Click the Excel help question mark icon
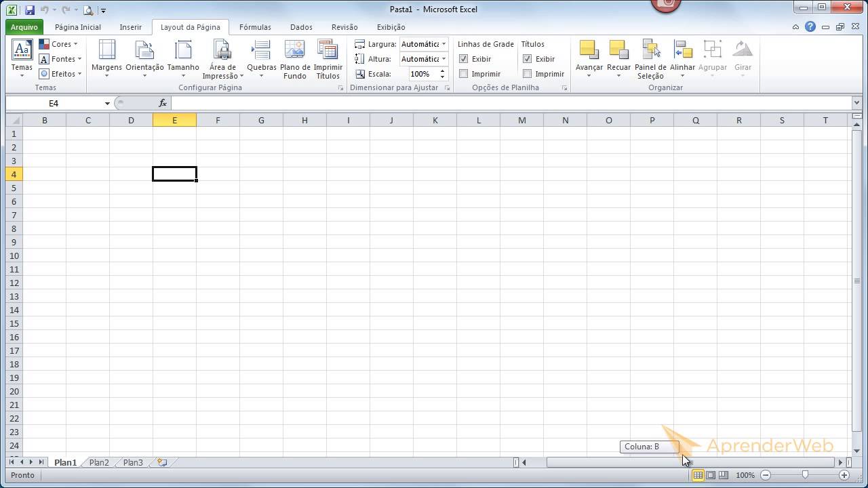Image resolution: width=868 pixels, height=488 pixels. (x=810, y=27)
